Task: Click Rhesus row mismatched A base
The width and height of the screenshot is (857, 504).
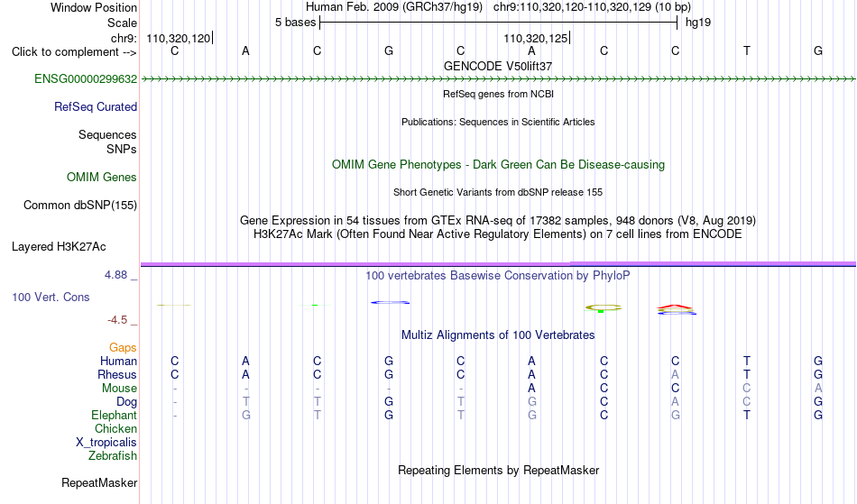Action: coord(676,375)
